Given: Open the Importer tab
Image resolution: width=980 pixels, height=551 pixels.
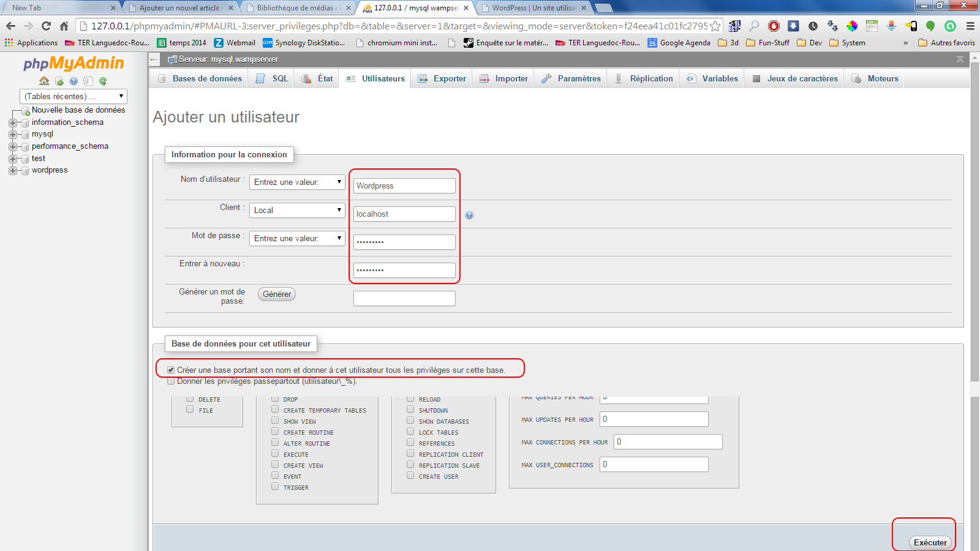Looking at the screenshot, I should pyautogui.click(x=503, y=78).
